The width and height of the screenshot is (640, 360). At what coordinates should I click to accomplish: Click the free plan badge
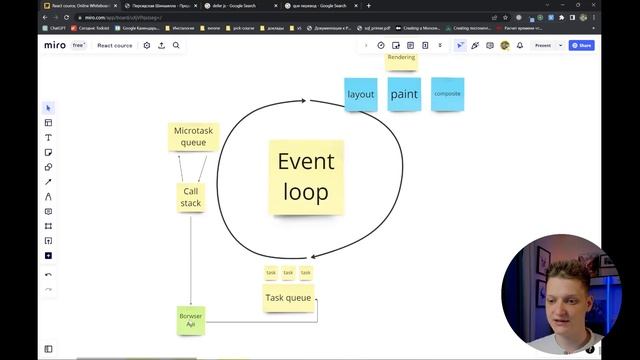click(x=78, y=45)
